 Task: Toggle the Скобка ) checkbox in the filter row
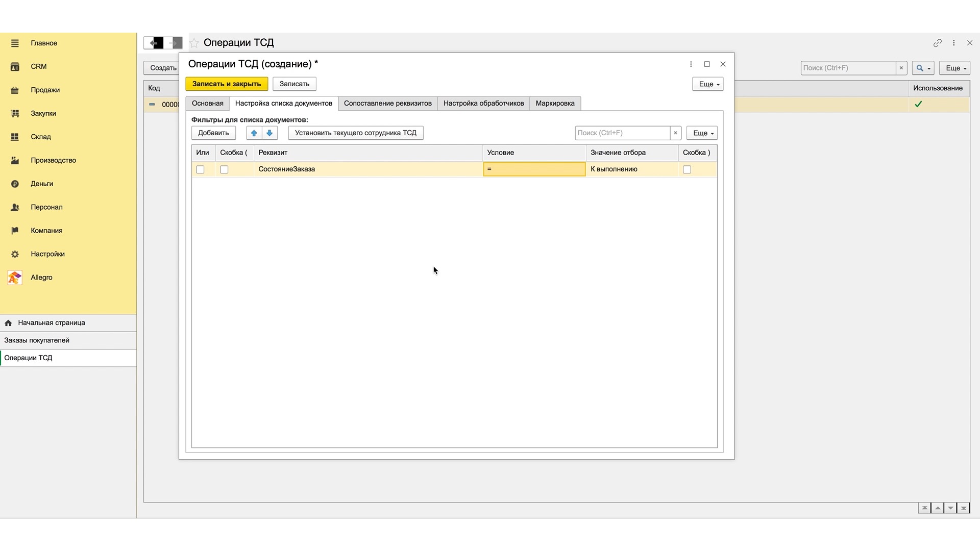687,170
